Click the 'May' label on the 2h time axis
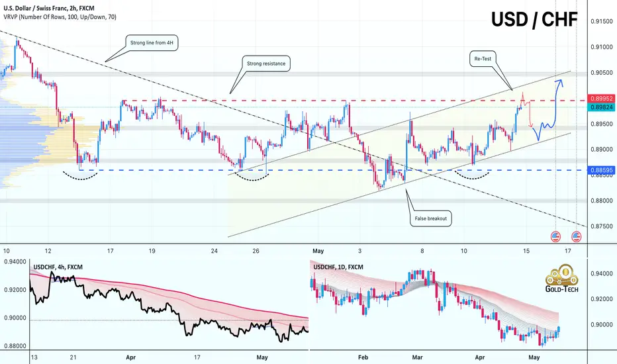The width and height of the screenshot is (617, 364). click(318, 251)
